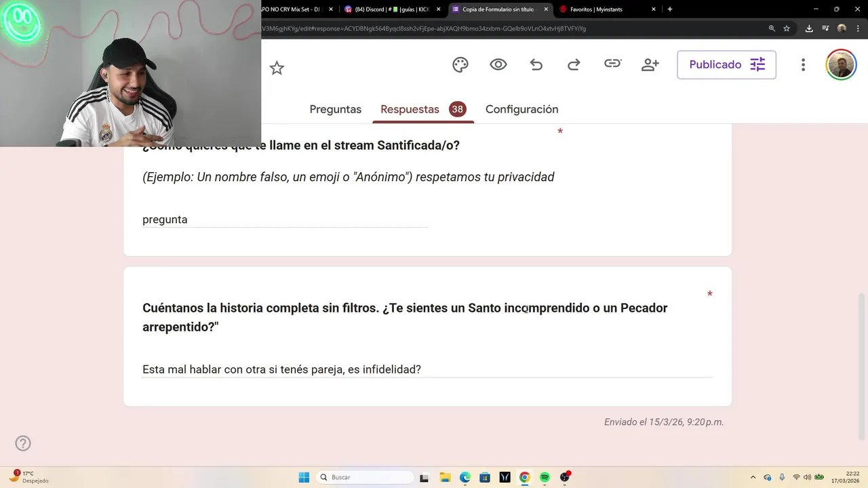
Task: Open the browser zoom magnifier icon
Action: (772, 28)
